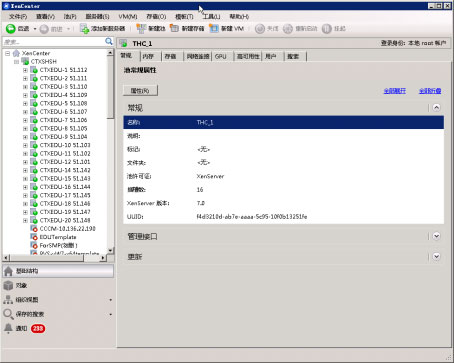Select the CCOM-10.136.22.198 halted VM
The image size is (454, 363).
(67, 229)
